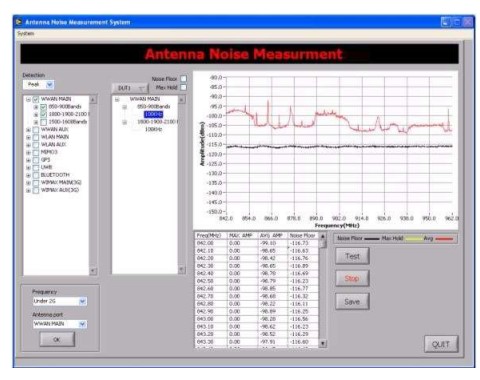Open the System menu
Viewport: 480px width, 380px height.
pos(26,34)
